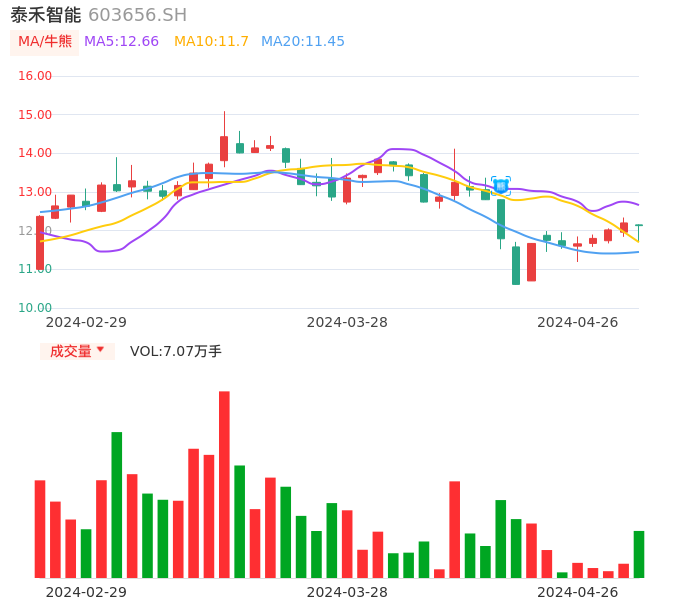Viewport: 686px width, 606px height.
Task: Toggle the MA20:11.45 blue line legend
Action: pyautogui.click(x=302, y=42)
